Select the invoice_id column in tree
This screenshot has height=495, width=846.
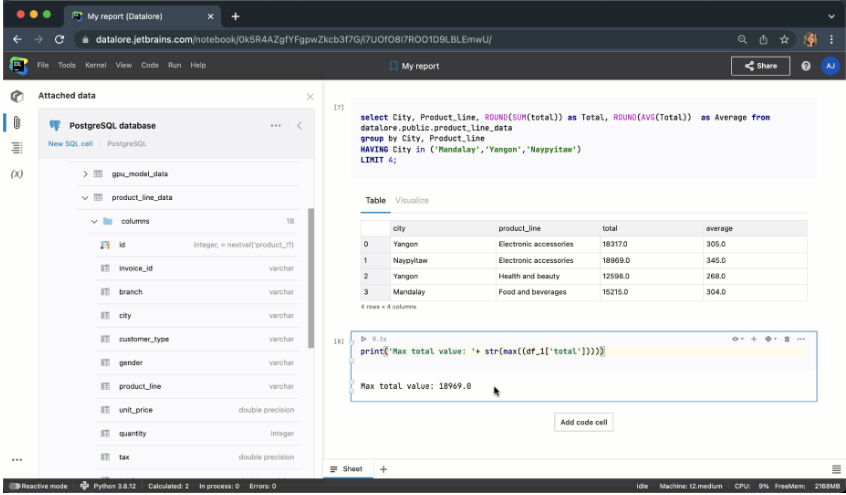pyautogui.click(x=136, y=267)
